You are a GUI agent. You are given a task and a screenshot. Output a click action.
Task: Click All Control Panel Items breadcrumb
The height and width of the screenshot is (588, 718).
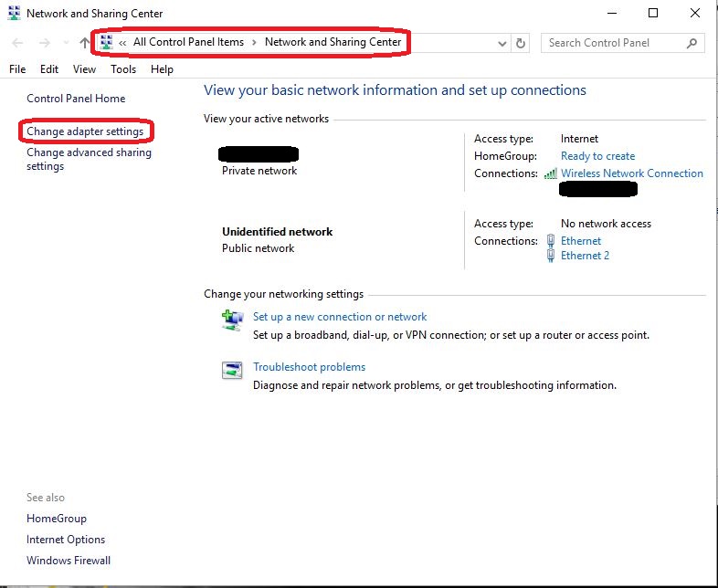188,42
